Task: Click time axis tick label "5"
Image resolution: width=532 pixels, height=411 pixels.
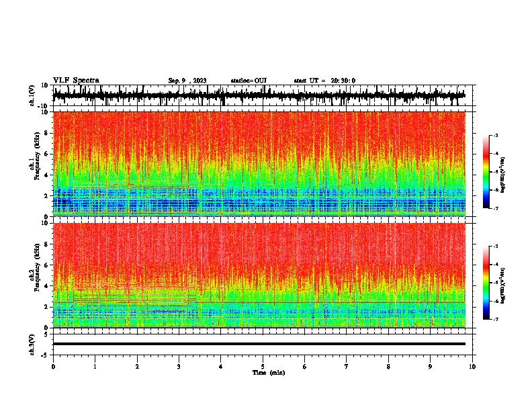Action: click(263, 367)
